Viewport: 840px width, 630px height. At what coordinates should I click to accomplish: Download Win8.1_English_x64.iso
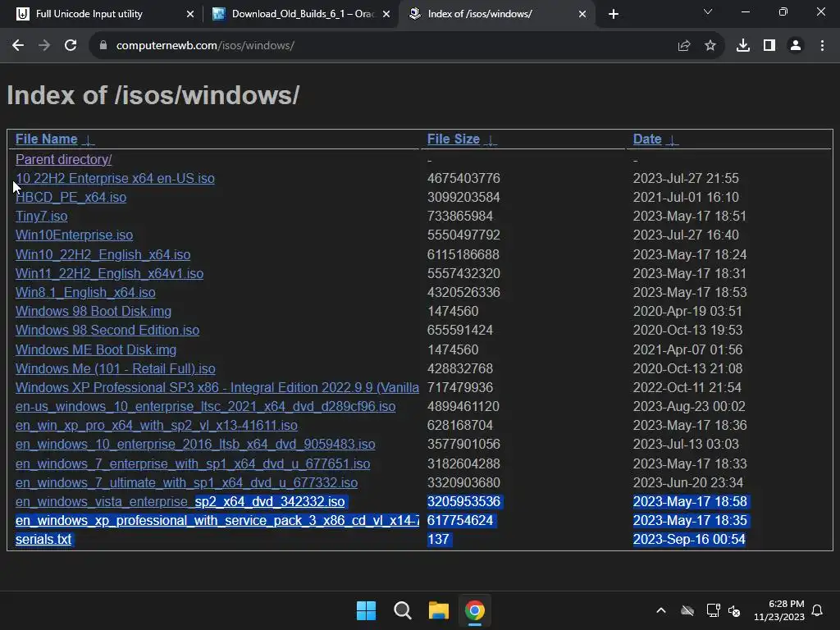(x=85, y=293)
